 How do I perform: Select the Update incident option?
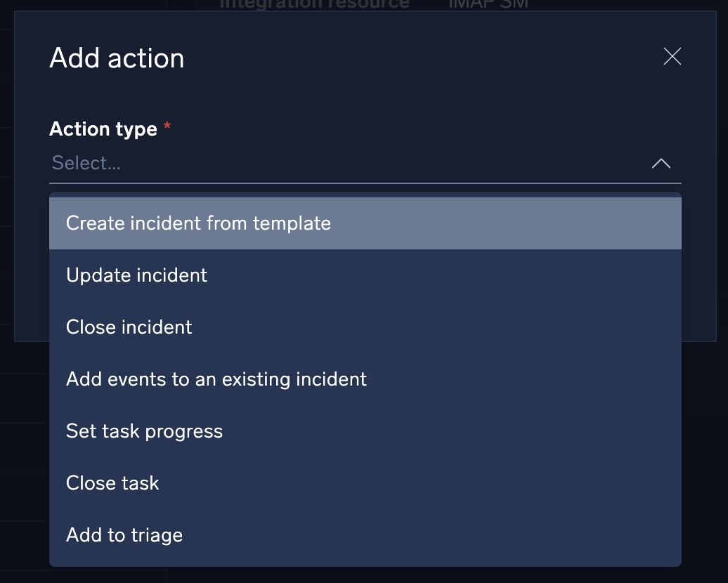(136, 275)
